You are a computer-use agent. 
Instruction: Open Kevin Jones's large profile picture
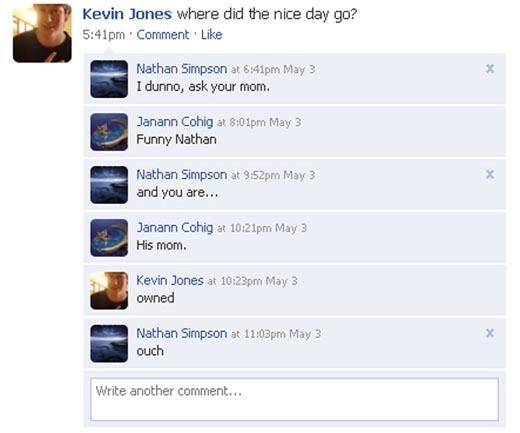pyautogui.click(x=42, y=33)
